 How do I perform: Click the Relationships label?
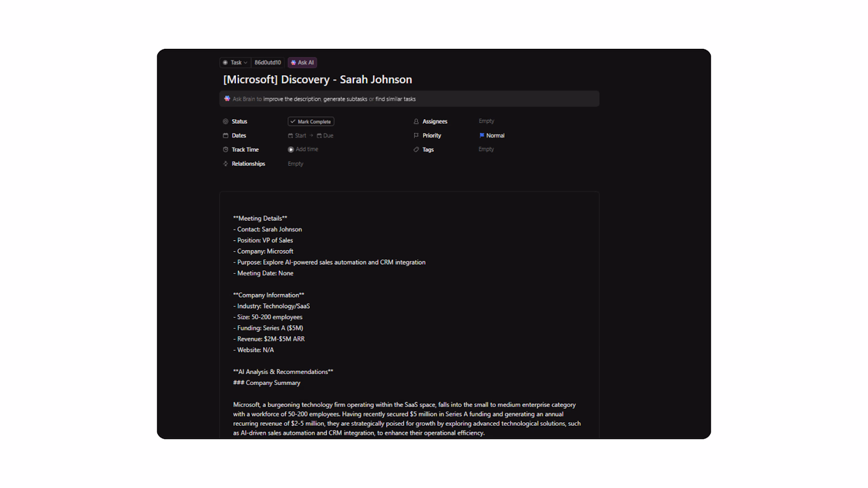(248, 164)
